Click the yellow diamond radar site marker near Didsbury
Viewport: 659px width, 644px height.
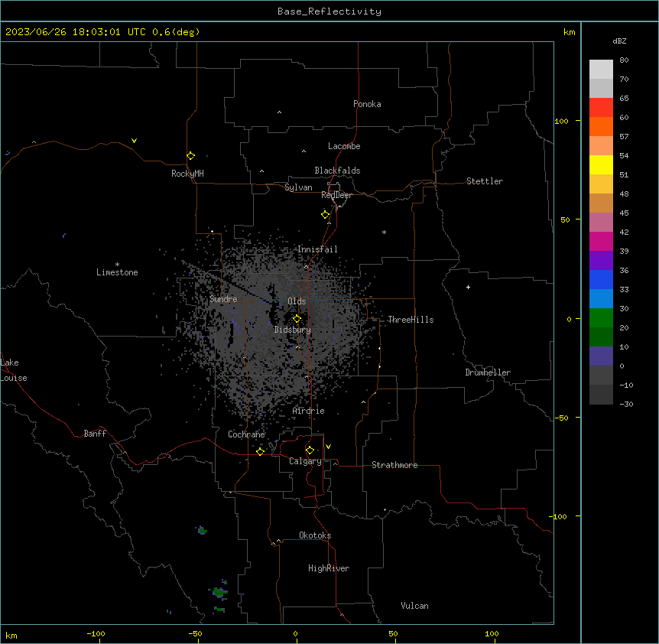[x=297, y=319]
